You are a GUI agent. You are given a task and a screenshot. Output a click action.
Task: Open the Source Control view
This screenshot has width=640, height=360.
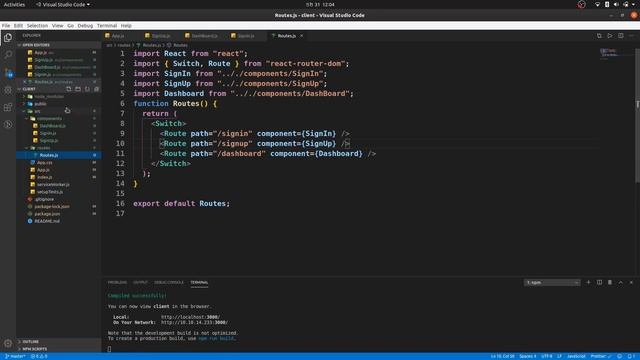click(8, 73)
